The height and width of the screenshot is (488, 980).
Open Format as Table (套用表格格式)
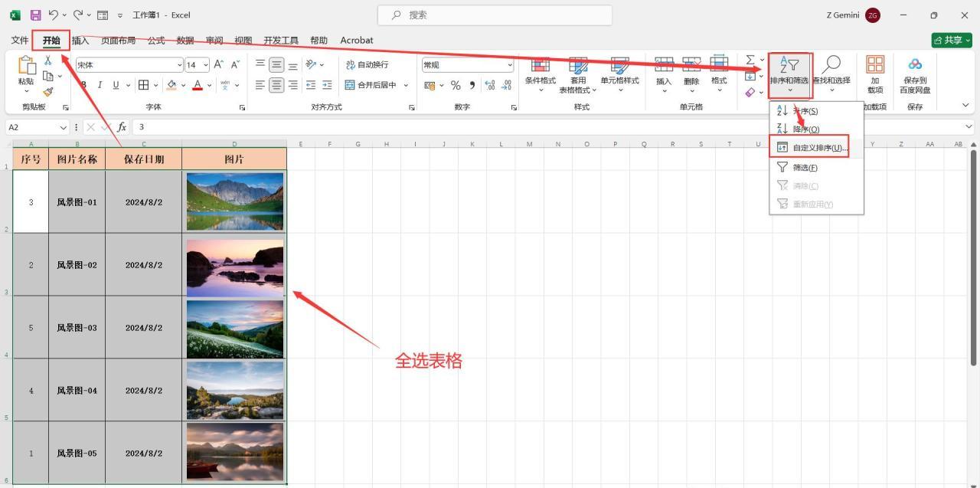[578, 75]
